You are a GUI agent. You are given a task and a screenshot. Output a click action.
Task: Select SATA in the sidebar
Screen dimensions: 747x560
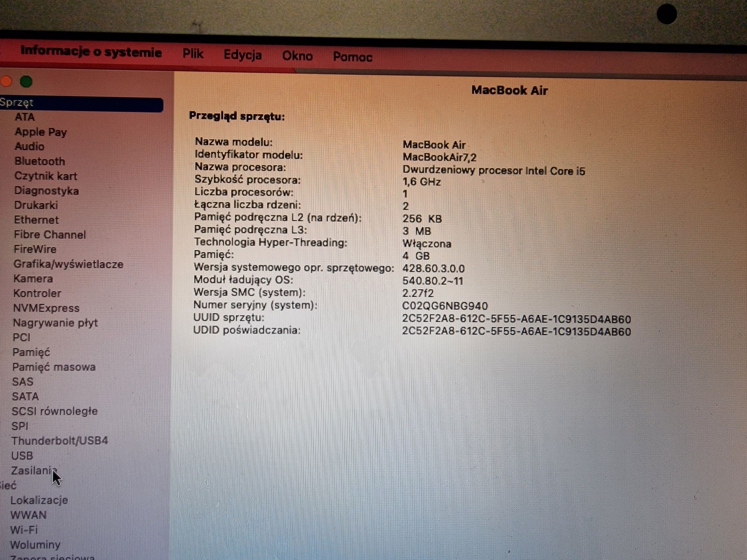coord(25,396)
